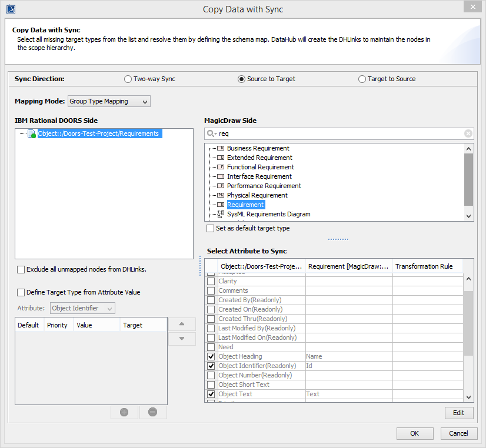Screen dimensions: 486x448
Task: Clear the search field with X icon
Action: point(468,133)
